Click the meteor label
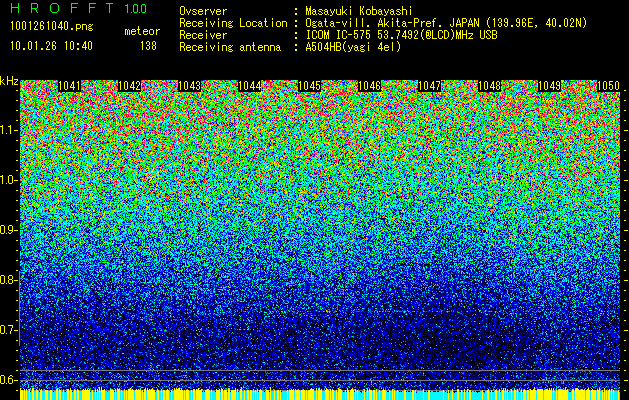 (142, 31)
